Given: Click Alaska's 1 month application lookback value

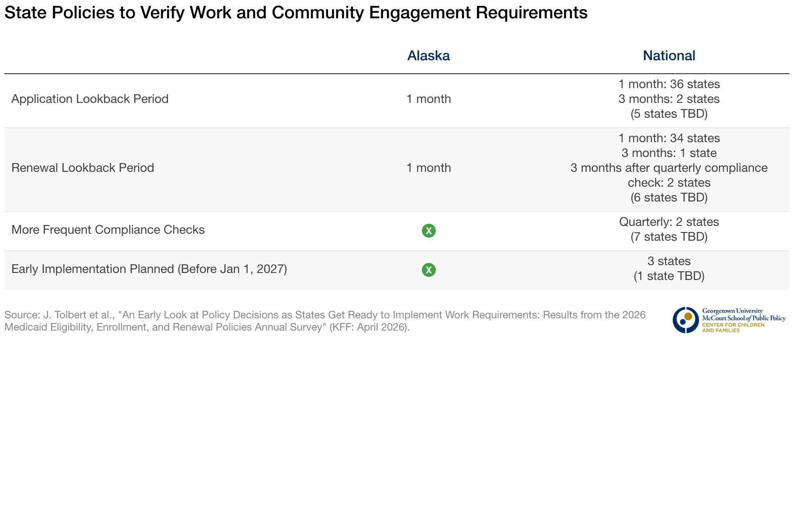Looking at the screenshot, I should [x=428, y=99].
